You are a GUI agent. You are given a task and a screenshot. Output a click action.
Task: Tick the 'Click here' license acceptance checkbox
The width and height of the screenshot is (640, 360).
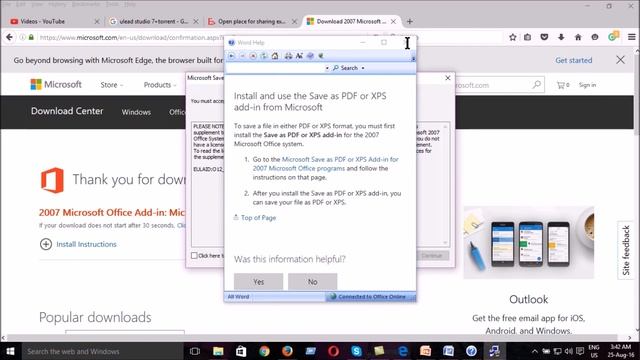[194, 256]
